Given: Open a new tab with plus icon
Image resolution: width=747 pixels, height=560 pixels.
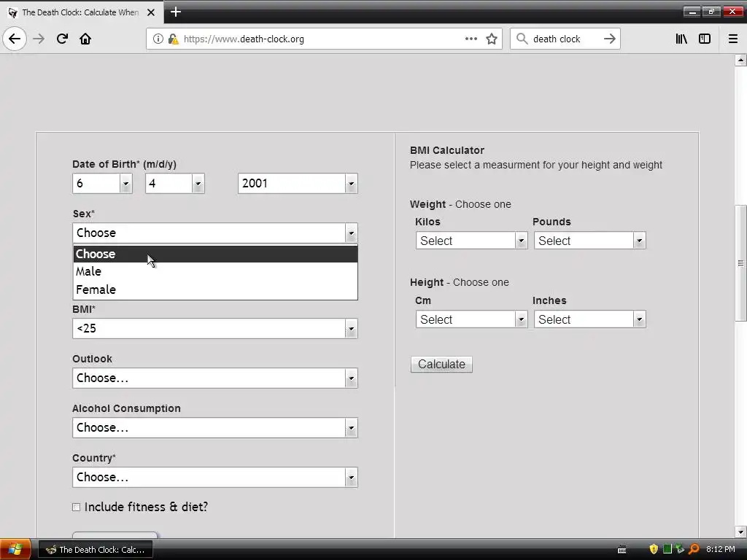Looking at the screenshot, I should point(176,12).
